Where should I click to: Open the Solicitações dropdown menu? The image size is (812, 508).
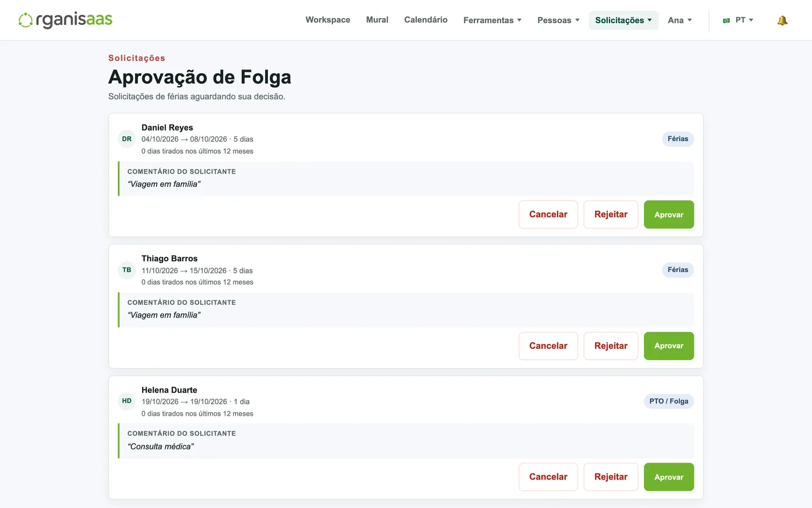pyautogui.click(x=623, y=20)
